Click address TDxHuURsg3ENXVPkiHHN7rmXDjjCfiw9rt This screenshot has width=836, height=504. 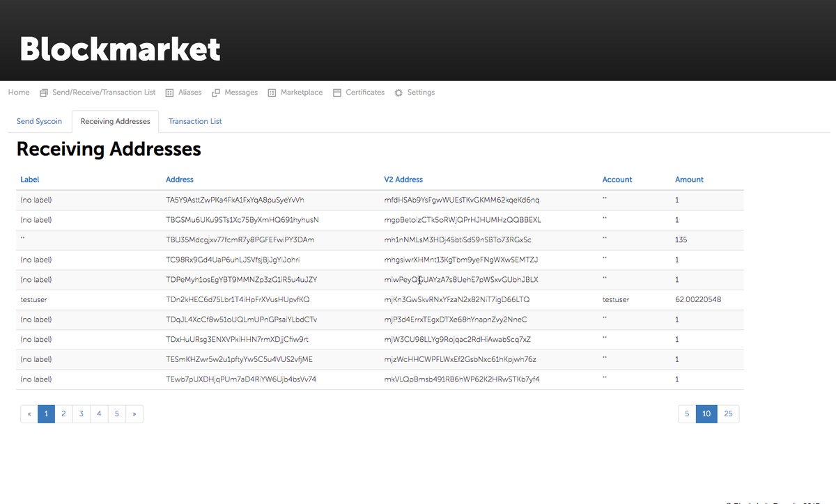click(237, 340)
